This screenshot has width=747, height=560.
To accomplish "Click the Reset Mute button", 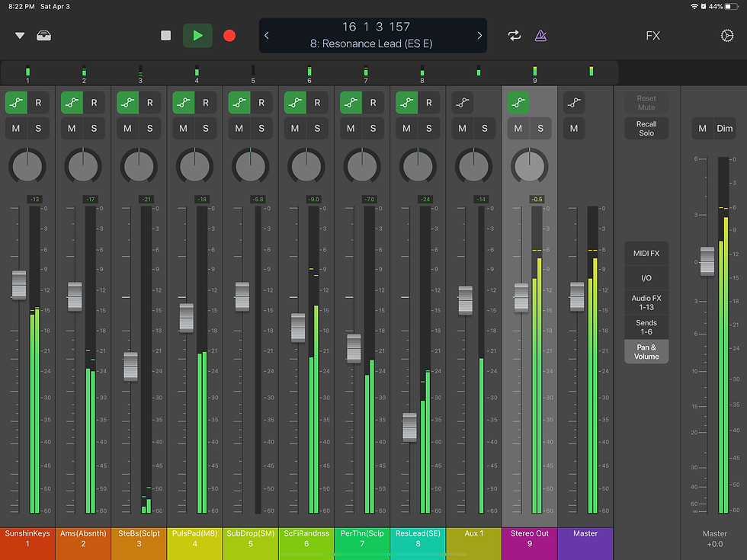I will (646, 102).
